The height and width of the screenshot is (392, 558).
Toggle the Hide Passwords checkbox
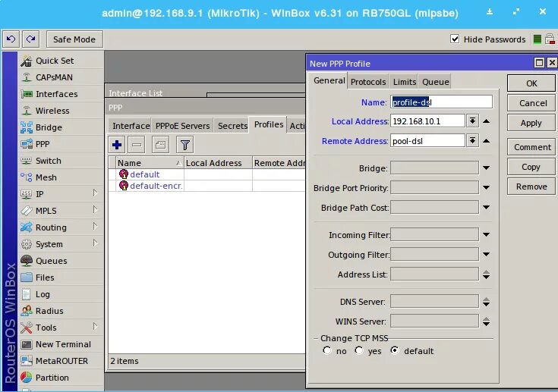[x=455, y=39]
